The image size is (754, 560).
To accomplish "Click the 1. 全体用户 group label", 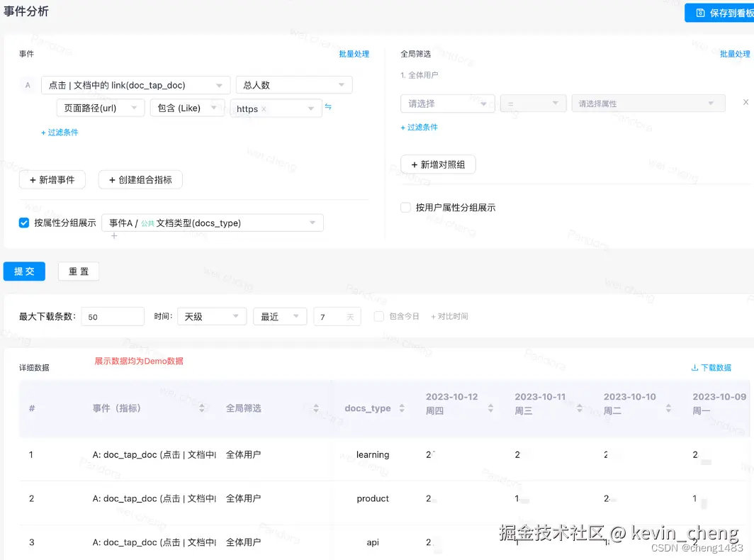I will (x=420, y=75).
